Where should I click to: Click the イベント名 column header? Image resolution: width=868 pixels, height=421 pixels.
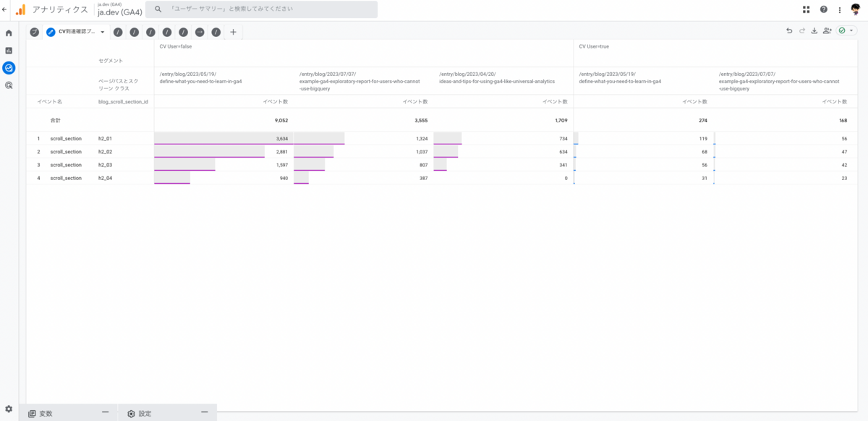[50, 102]
